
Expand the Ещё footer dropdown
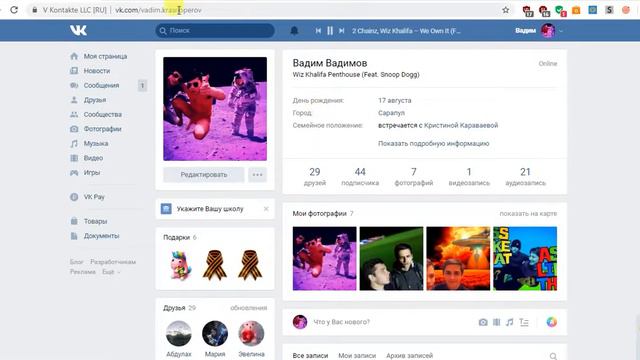click(x=111, y=272)
